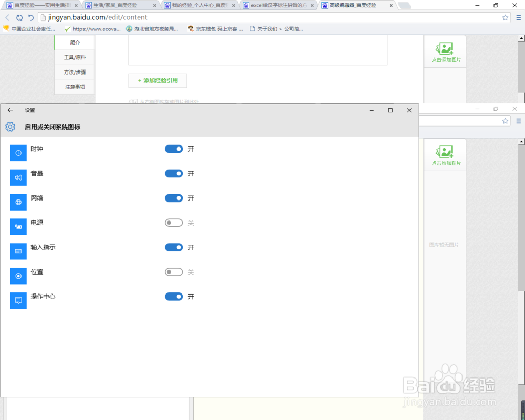Open the https://www.ecova... bookmark

(x=93, y=29)
